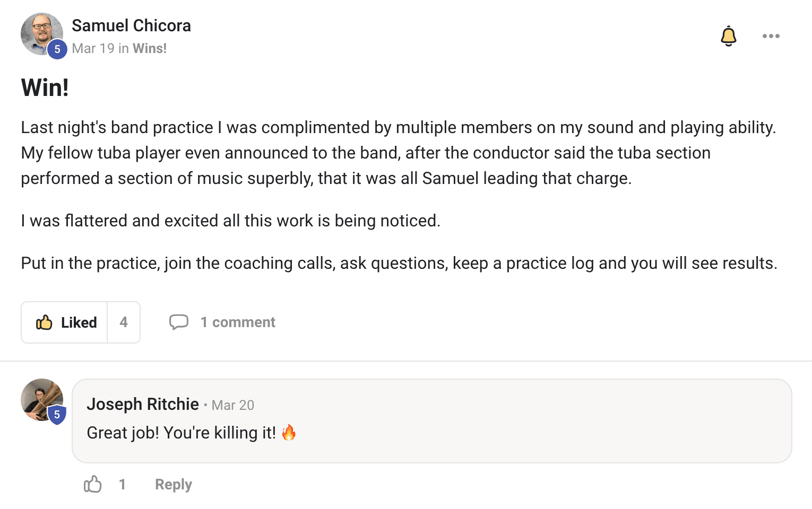Show who liked the post via count 4

(x=124, y=322)
